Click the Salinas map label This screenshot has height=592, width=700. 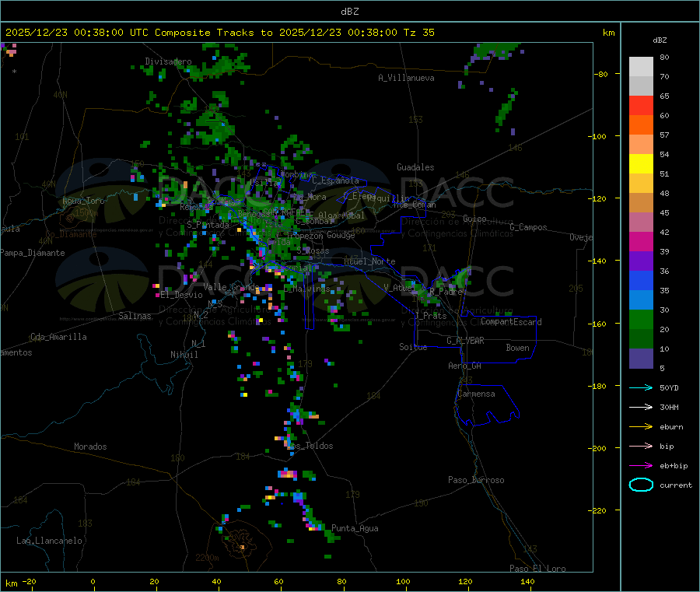[135, 316]
